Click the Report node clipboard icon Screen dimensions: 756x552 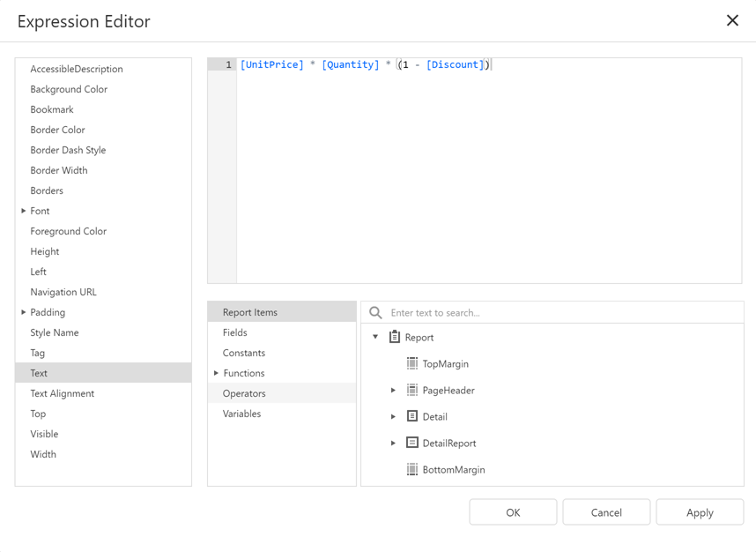coord(395,337)
